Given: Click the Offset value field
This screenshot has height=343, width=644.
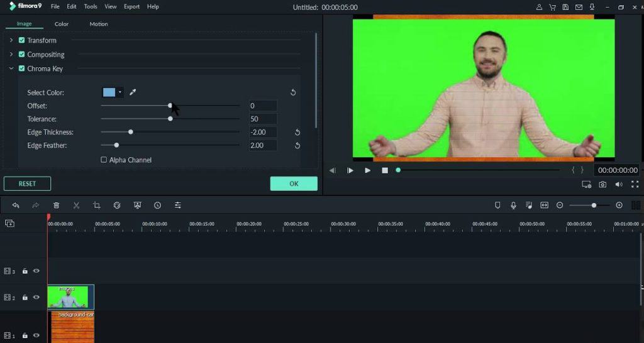Looking at the screenshot, I should 263,106.
